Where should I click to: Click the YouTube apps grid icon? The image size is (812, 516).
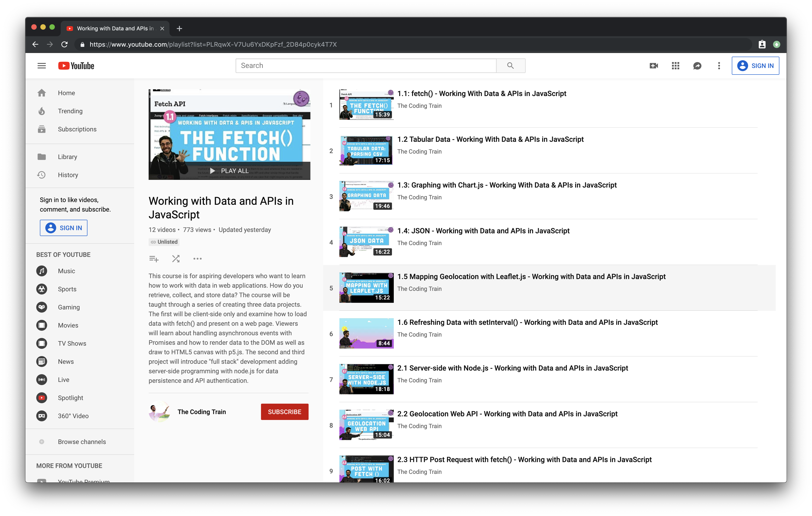(675, 66)
